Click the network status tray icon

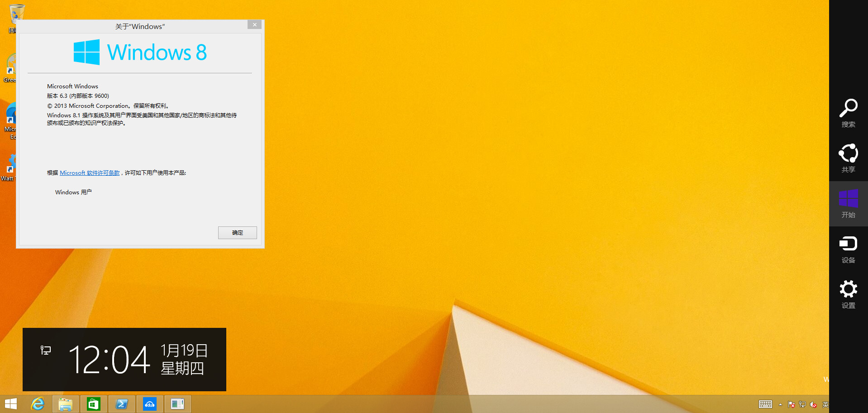[802, 404]
